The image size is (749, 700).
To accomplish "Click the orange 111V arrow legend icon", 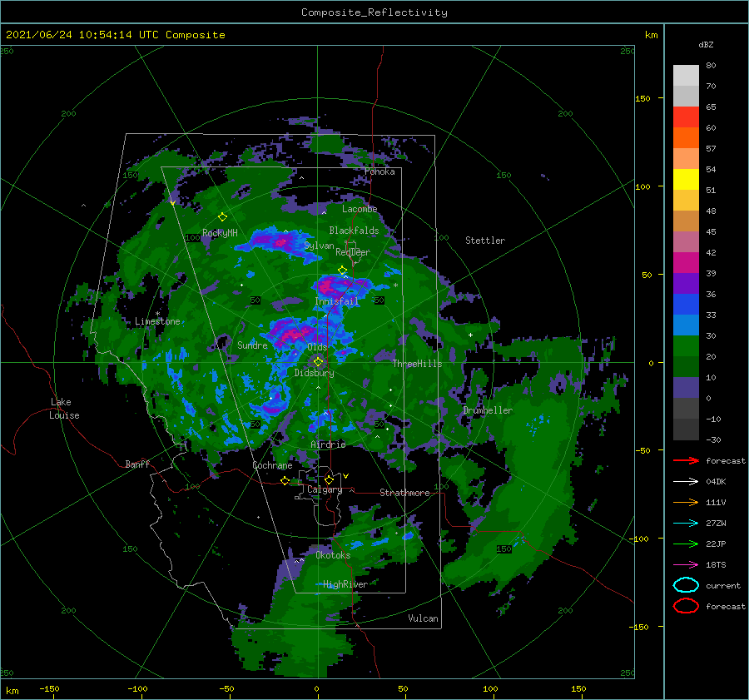I will (686, 502).
